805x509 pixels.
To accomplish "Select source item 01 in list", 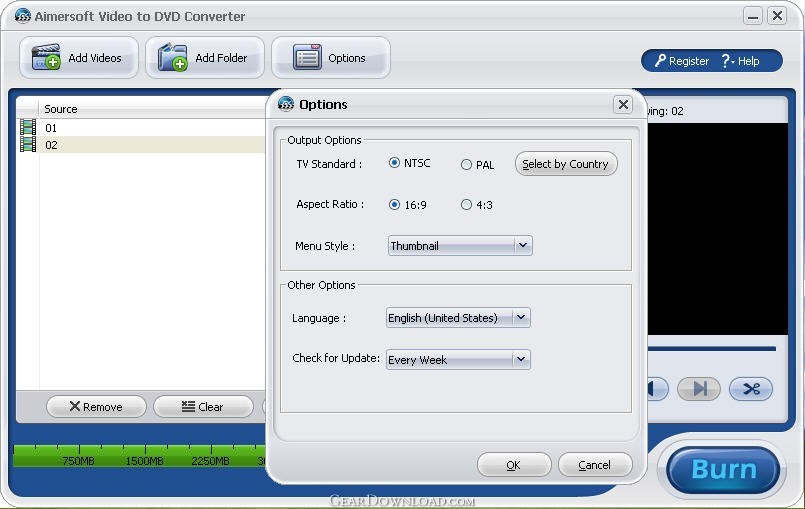I will [x=141, y=128].
